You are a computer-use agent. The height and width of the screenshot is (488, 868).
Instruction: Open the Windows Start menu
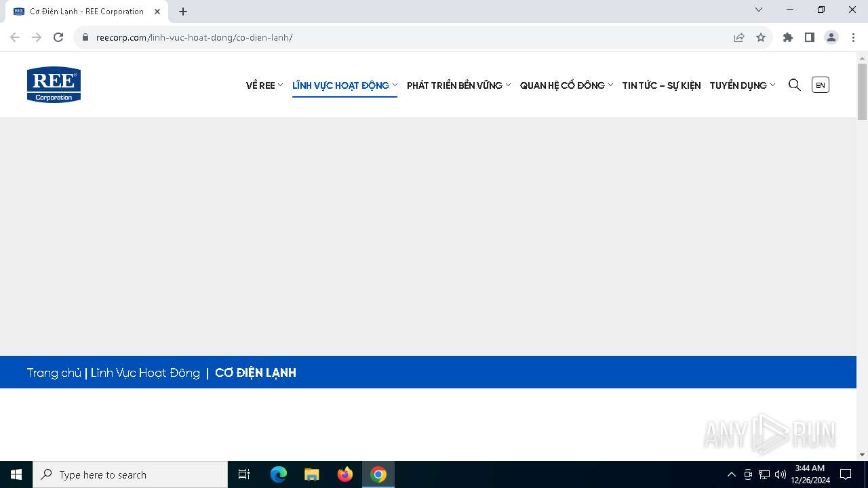pos(16,474)
